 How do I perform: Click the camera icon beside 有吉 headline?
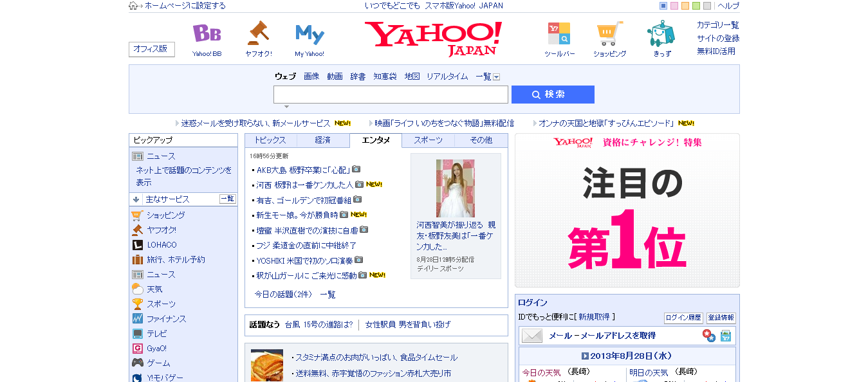click(x=357, y=200)
